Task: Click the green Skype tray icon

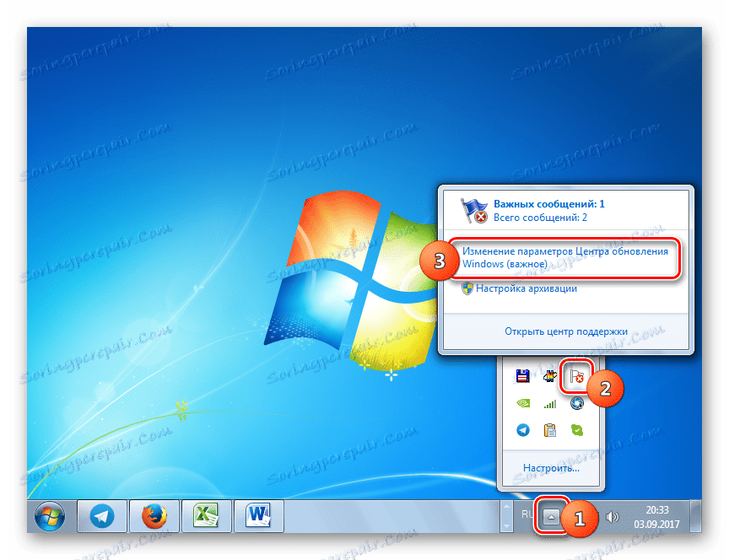Action: coord(577,430)
